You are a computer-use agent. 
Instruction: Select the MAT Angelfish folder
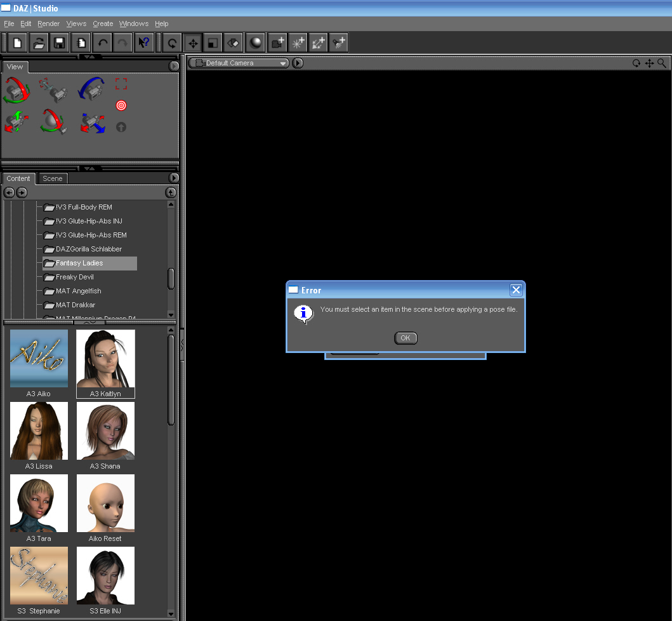[79, 291]
